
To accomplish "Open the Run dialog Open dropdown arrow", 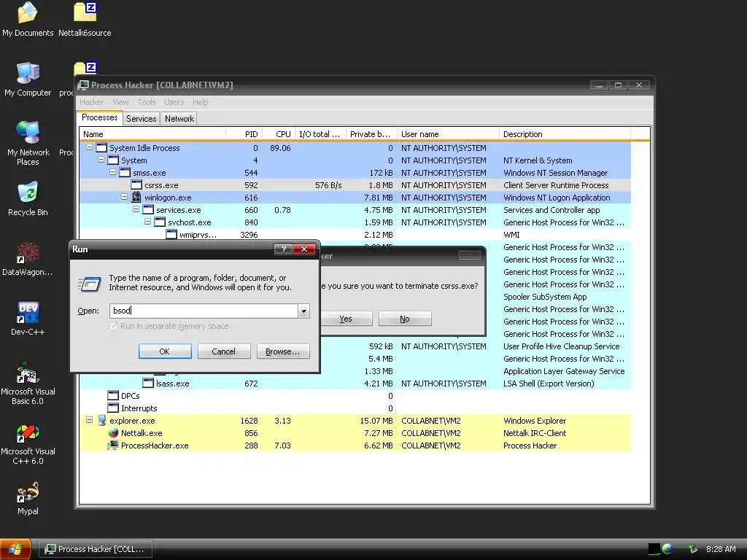I will coord(303,311).
